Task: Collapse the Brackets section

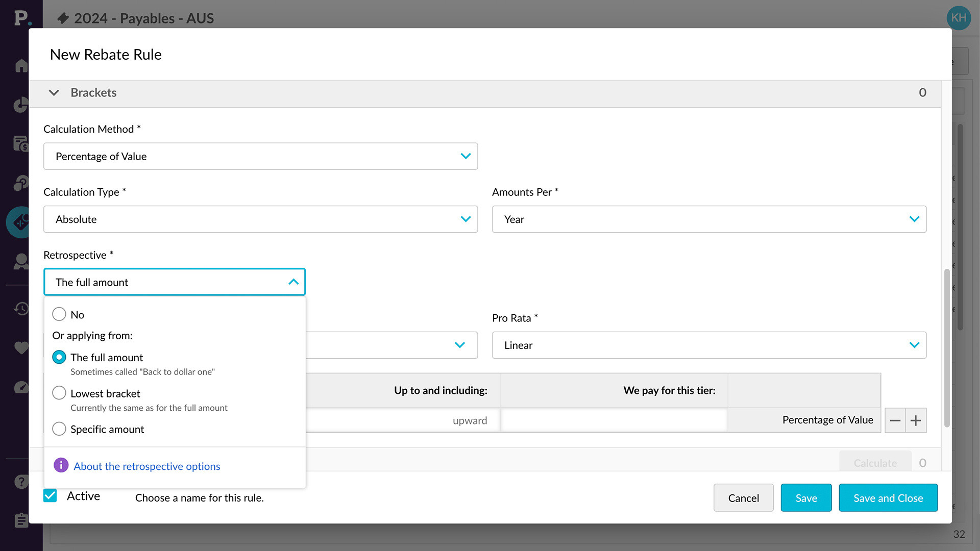Action: click(x=54, y=93)
